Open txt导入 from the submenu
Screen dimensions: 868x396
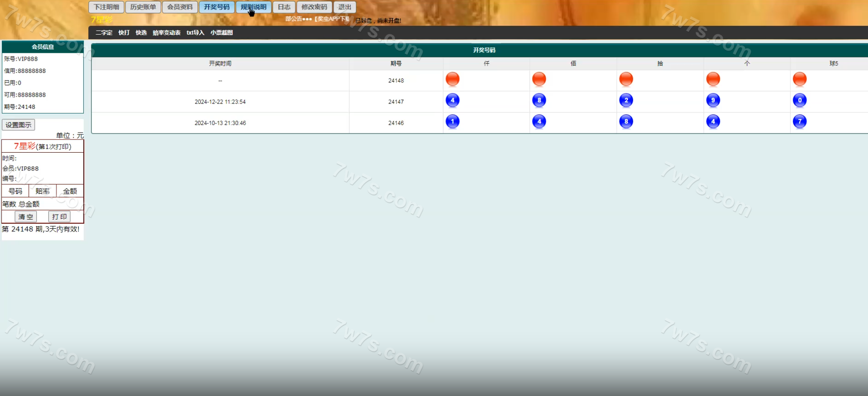tap(195, 33)
